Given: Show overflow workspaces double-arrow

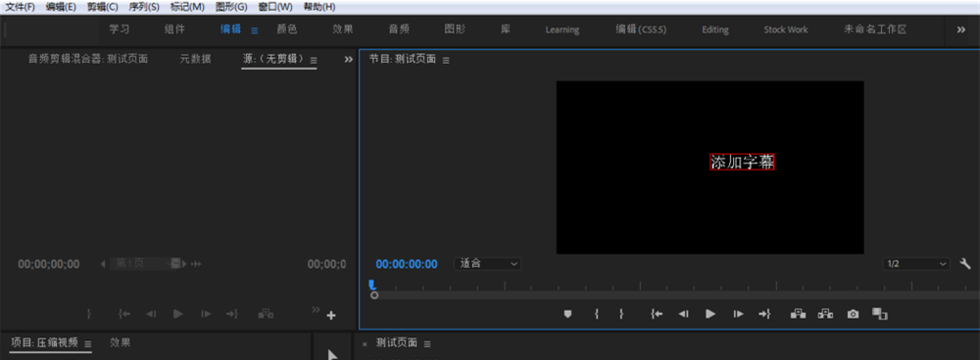Looking at the screenshot, I should click(x=961, y=29).
